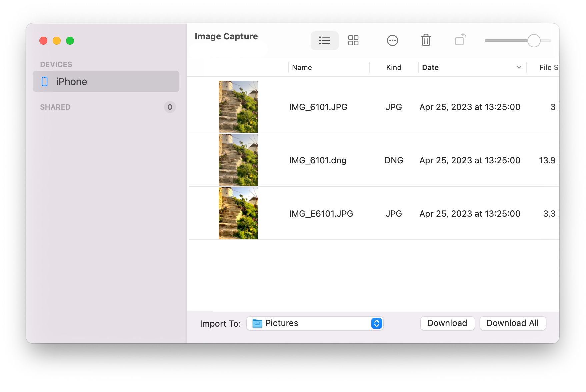The image size is (586, 392).
Task: Open the Pictures folder icon in Import To
Action: click(257, 323)
